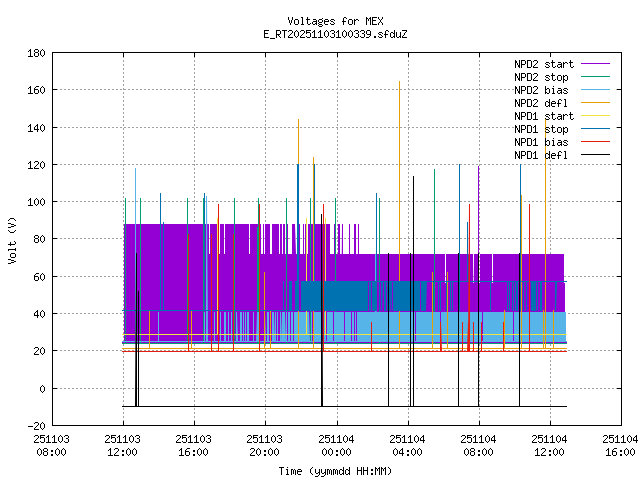Click the "Volt (V)" y-axis label
Viewport: 640px width, 480px height.
(12, 239)
